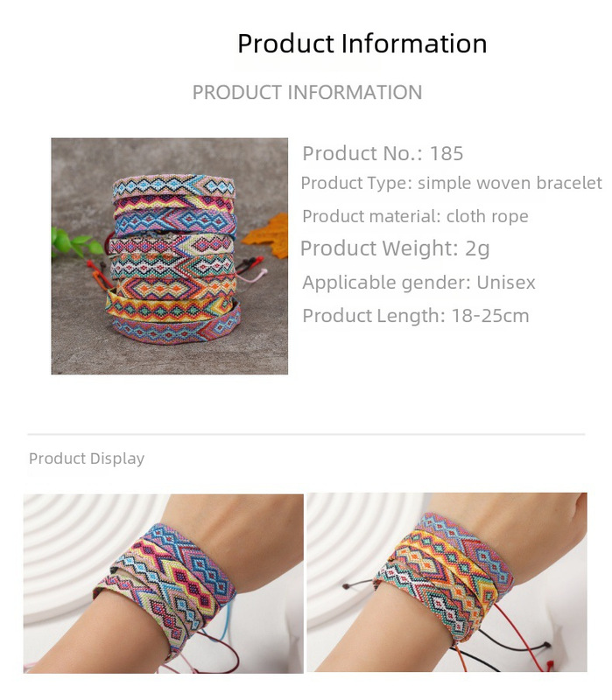Image resolution: width=612 pixels, height=700 pixels.
Task: Click Product Type simple woven bracelet line
Action: [x=452, y=183]
